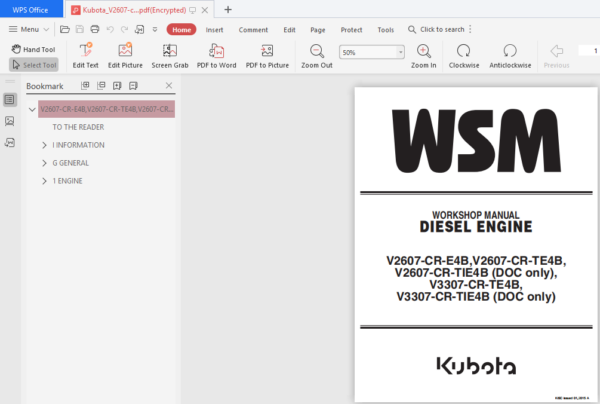The height and width of the screenshot is (404, 600).
Task: Click the Undo arrow icon
Action: click(110, 29)
